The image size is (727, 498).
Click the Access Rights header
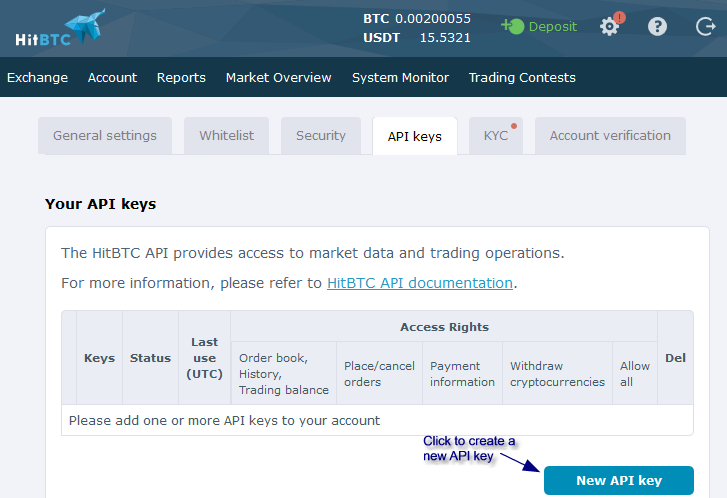(x=444, y=327)
